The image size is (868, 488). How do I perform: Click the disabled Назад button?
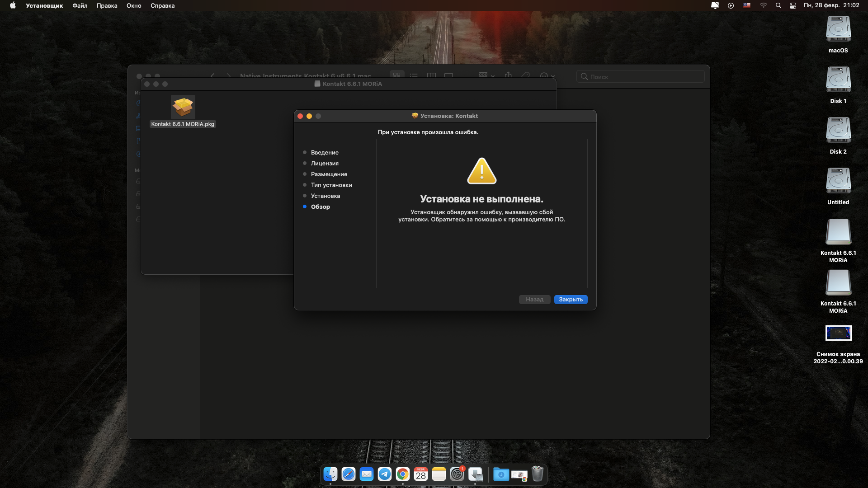tap(534, 300)
